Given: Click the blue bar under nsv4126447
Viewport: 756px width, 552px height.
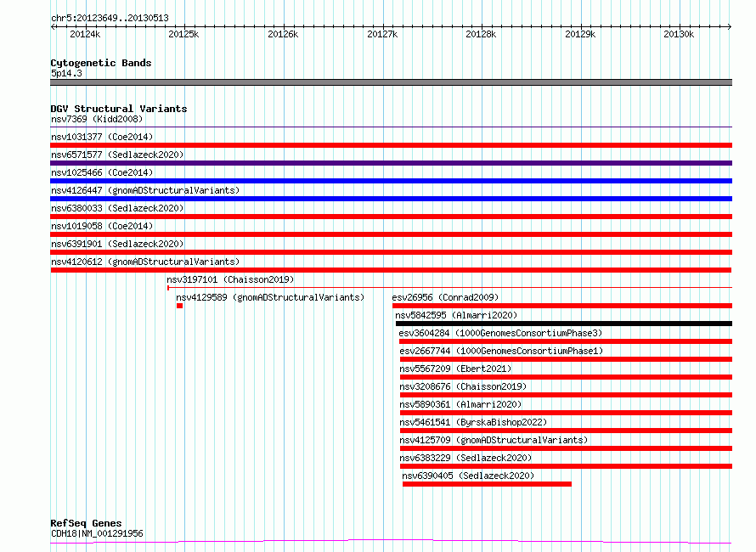Looking at the screenshot, I should pyautogui.click(x=391, y=199).
